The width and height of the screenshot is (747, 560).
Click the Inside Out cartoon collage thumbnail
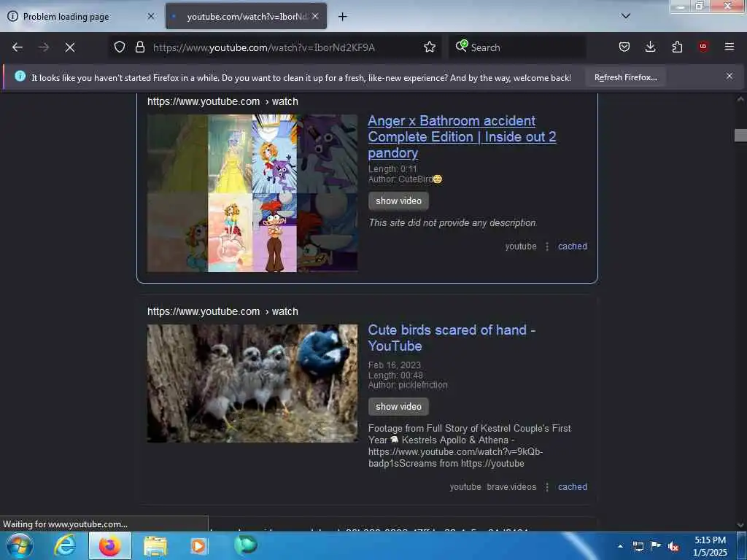click(252, 192)
